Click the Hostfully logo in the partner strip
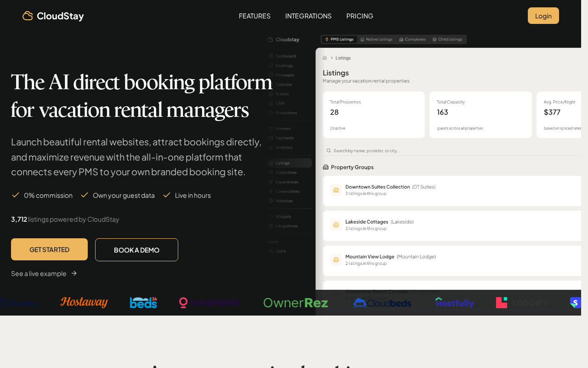 [x=454, y=303]
